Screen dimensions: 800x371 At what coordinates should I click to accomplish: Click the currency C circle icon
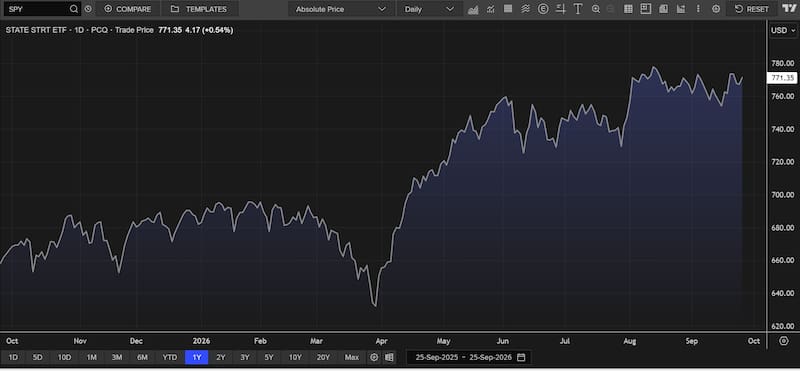543,9
